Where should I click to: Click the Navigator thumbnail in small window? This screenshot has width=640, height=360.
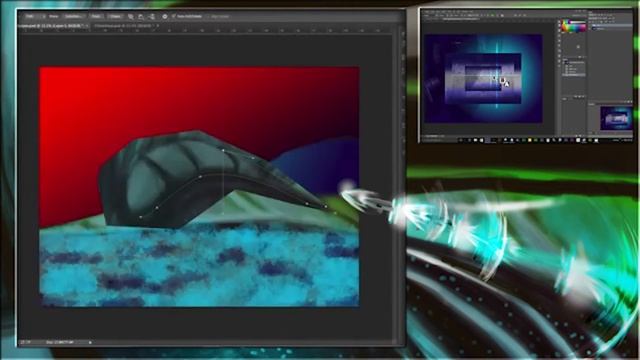(x=616, y=118)
